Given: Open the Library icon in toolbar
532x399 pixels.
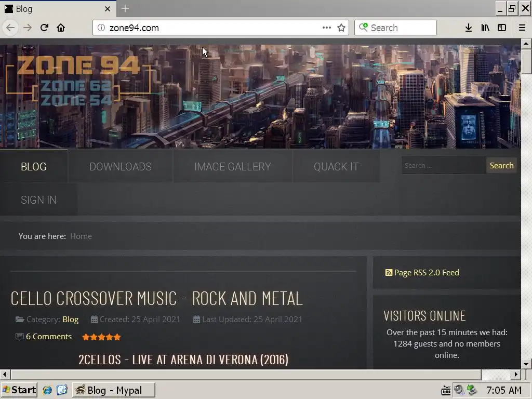Looking at the screenshot, I should click(x=485, y=28).
